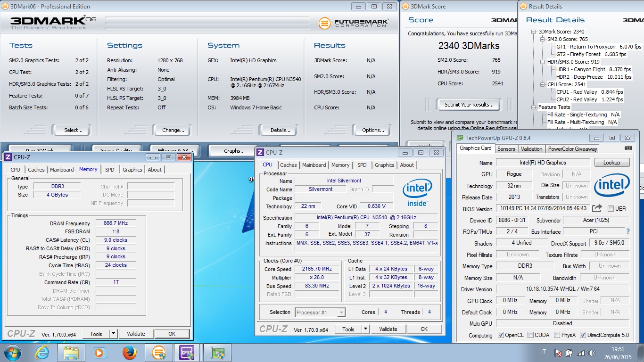Switch to the SPD tab in CPU-Z Memory window
Viewport: 644px width, 362px height.
(x=110, y=170)
